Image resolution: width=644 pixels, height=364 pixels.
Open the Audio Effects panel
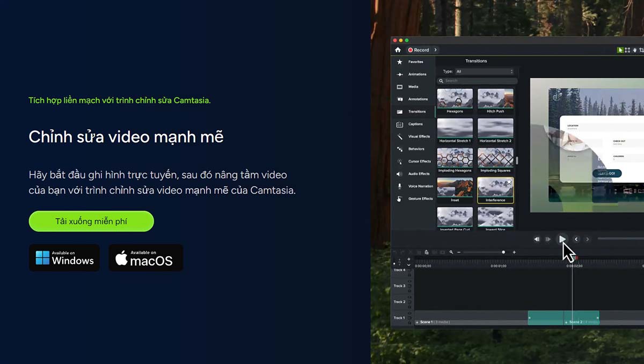coord(413,174)
